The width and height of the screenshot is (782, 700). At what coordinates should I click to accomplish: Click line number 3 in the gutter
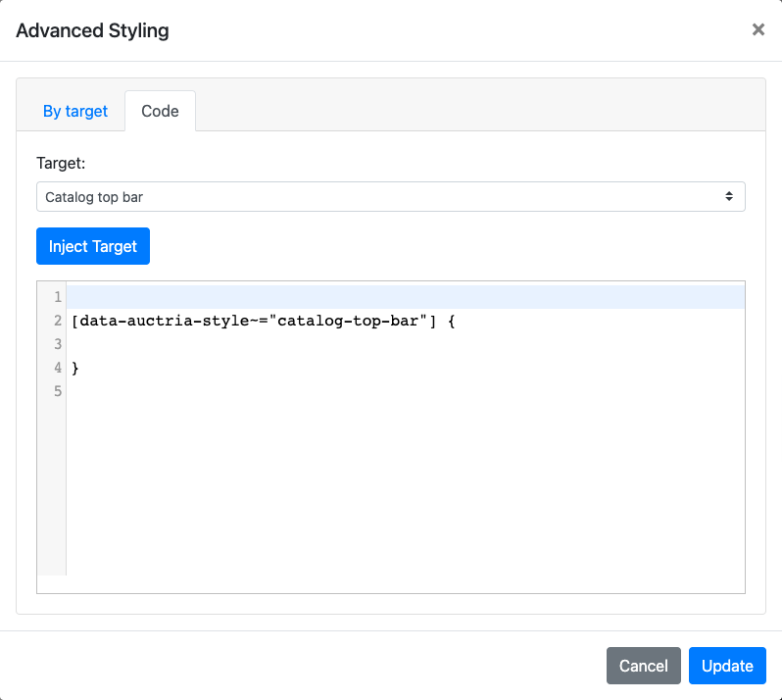tap(58, 344)
